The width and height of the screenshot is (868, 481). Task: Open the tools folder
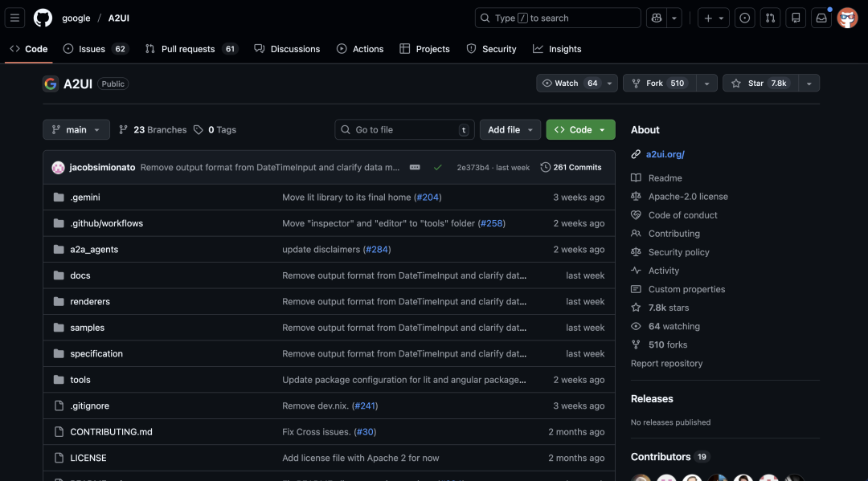coord(80,380)
